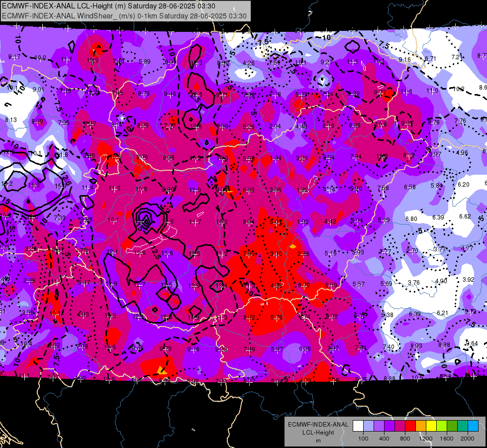Click the grid point value 7.95
Image resolution: width=487 pixels, height=448 pixels.
click(64, 123)
